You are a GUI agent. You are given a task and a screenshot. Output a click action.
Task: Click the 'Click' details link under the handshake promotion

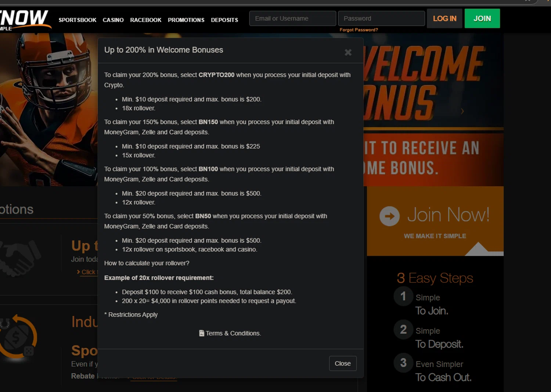pyautogui.click(x=88, y=272)
